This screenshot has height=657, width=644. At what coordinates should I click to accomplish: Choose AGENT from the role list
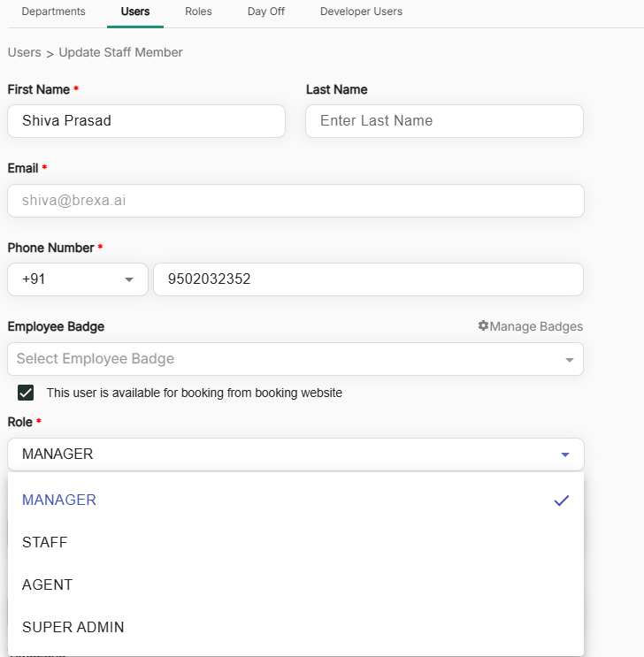48,584
